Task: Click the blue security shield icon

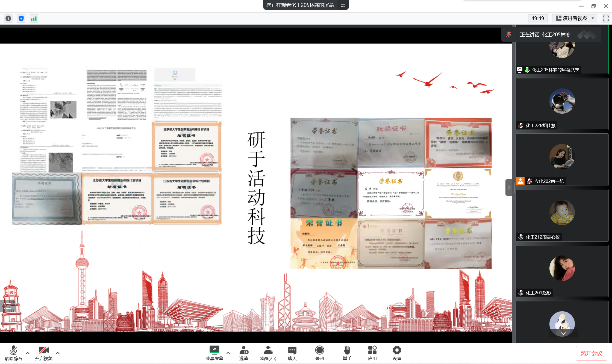Action: 21,19
